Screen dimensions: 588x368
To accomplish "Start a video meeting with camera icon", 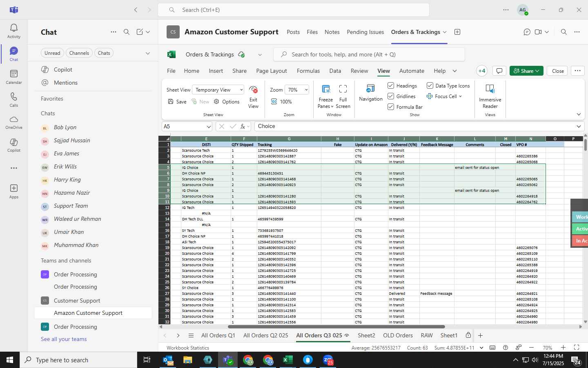I will [x=538, y=32].
